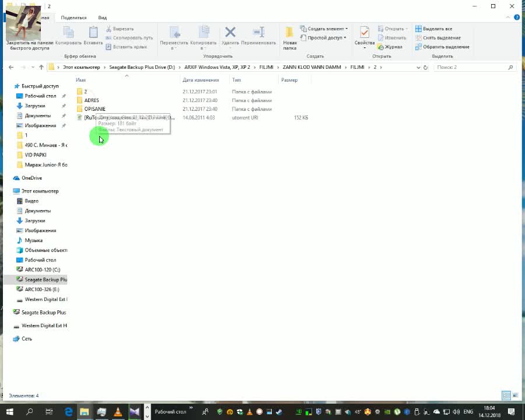
Task: Open address bar history dropdown arrow
Action: click(x=418, y=68)
